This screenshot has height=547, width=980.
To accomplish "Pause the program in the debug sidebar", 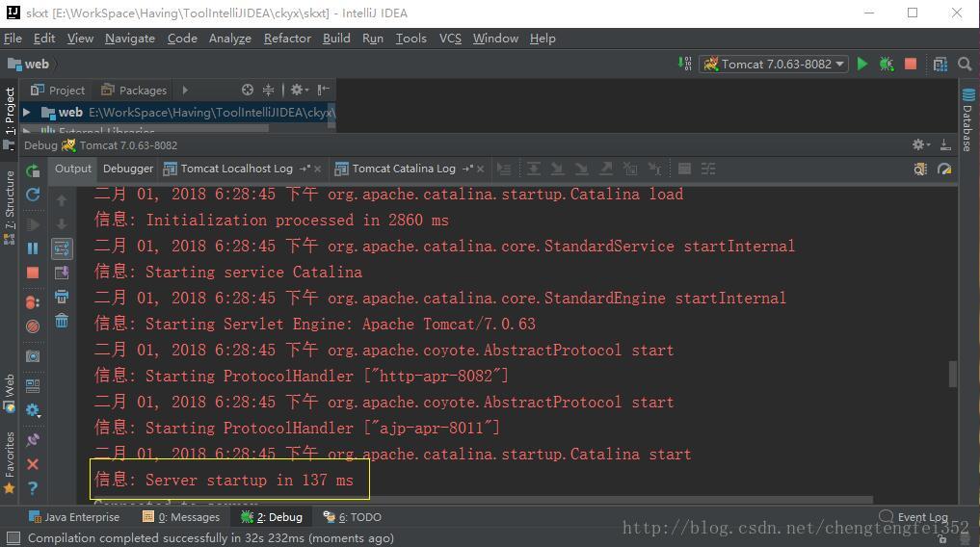I will click(x=33, y=248).
